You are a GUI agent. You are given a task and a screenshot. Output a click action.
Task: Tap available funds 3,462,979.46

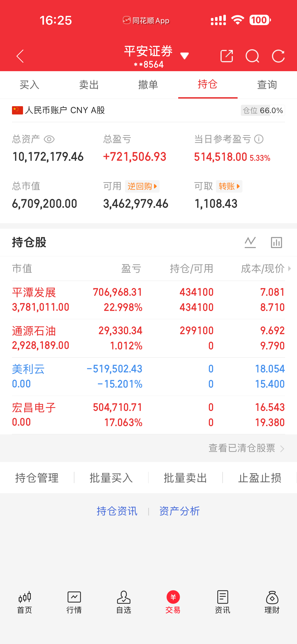(x=136, y=204)
